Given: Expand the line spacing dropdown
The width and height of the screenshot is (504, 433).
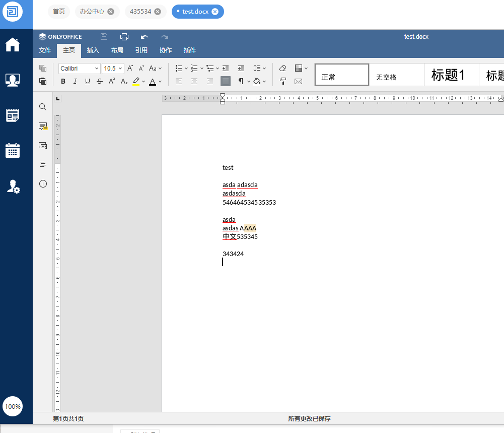Looking at the screenshot, I should pos(260,68).
